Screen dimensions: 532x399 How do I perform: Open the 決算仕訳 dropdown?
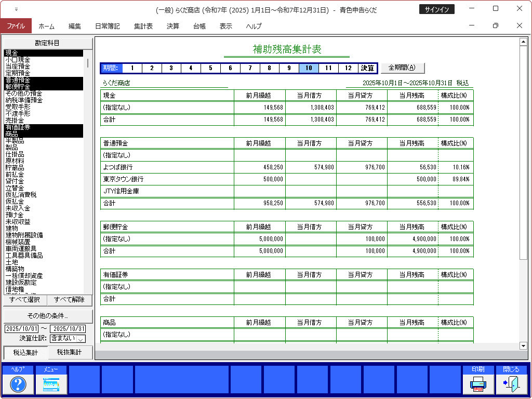point(81,339)
